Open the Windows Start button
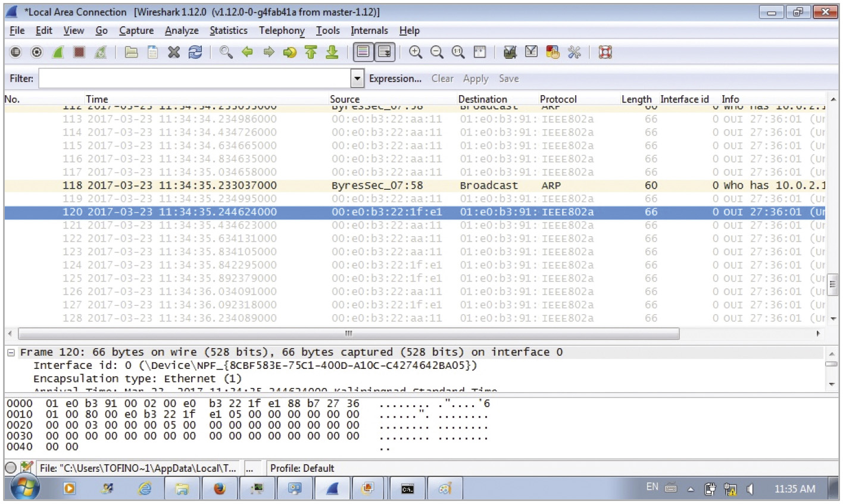Image resolution: width=843 pixels, height=504 pixels. pos(24,489)
